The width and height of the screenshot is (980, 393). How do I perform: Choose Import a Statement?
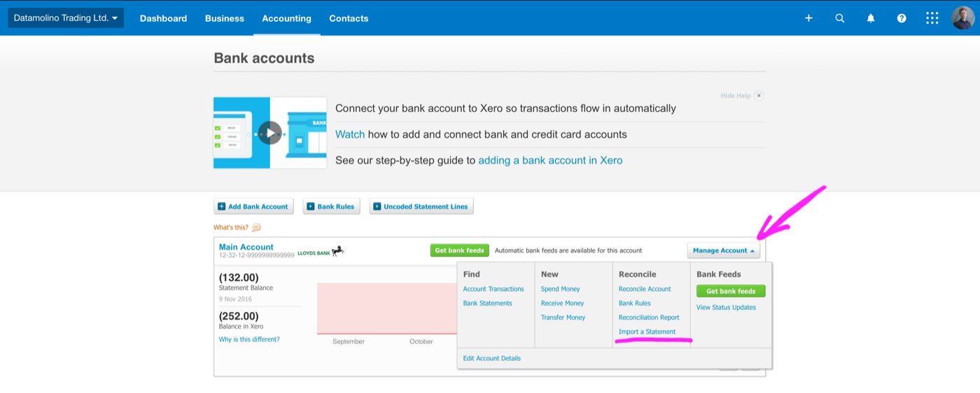[647, 331]
